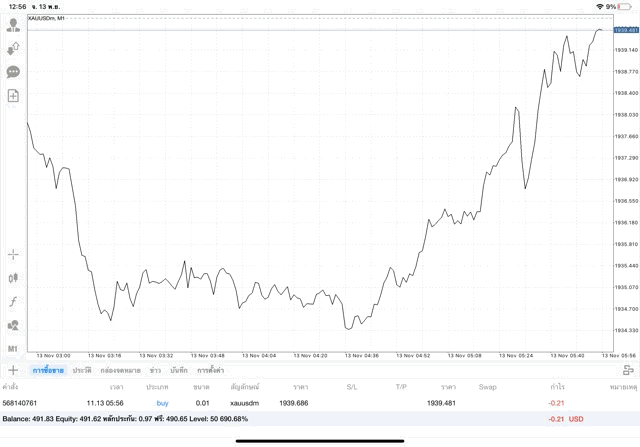This screenshot has width=640, height=447.
Task: Open the indicators function icon
Action: pyautogui.click(x=13, y=301)
